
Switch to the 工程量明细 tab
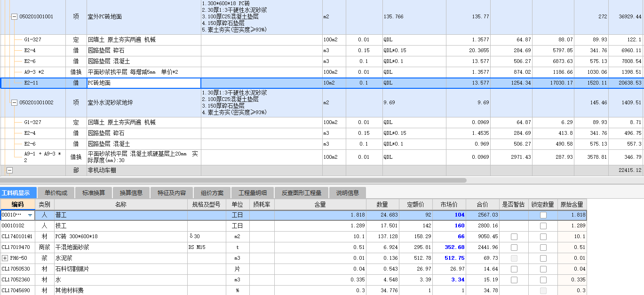(253, 193)
